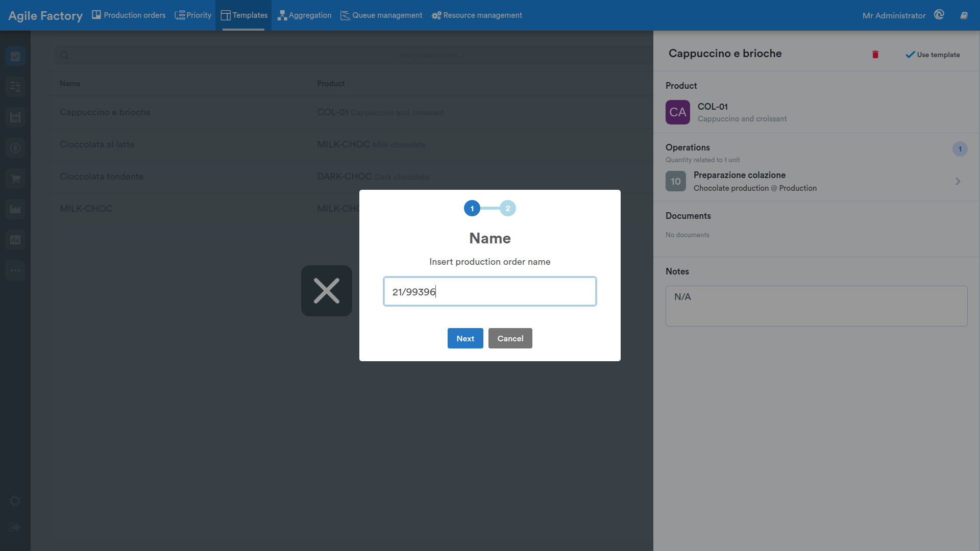Select the Cioccolata al latte row
The height and width of the screenshot is (551, 980).
click(x=351, y=144)
